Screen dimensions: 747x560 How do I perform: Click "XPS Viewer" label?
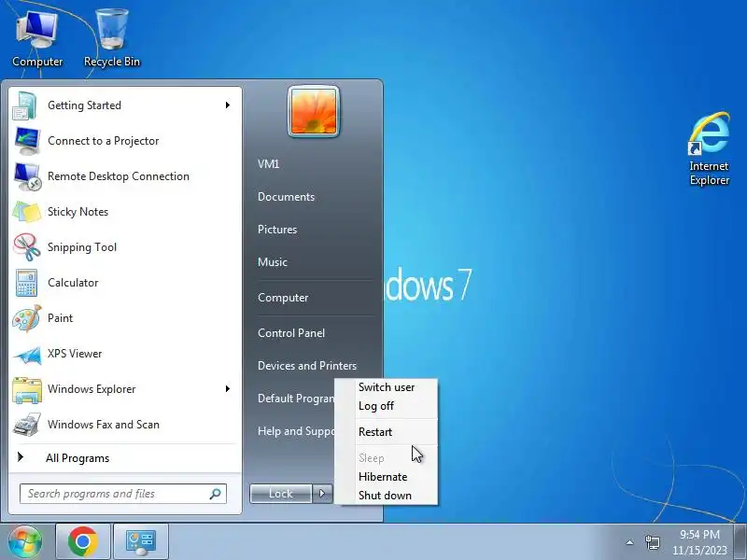[x=75, y=354]
